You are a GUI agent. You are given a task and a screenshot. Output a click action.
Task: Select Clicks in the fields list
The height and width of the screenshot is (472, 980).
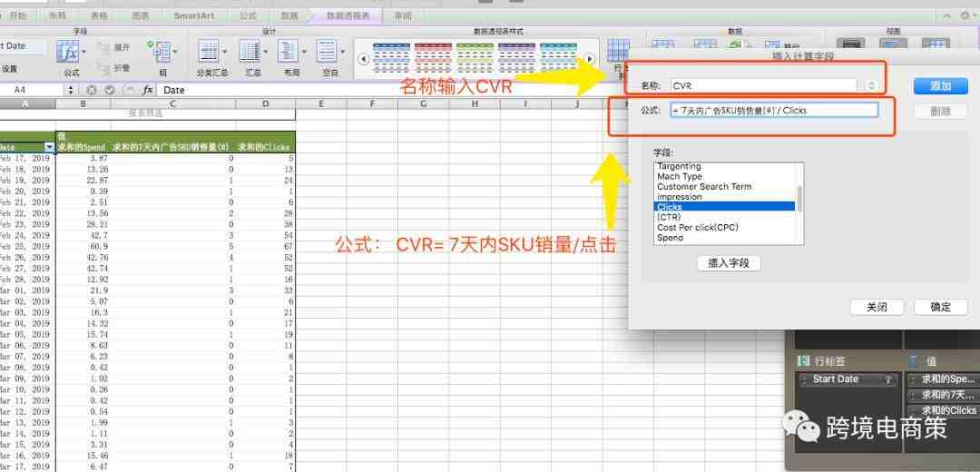(x=724, y=206)
